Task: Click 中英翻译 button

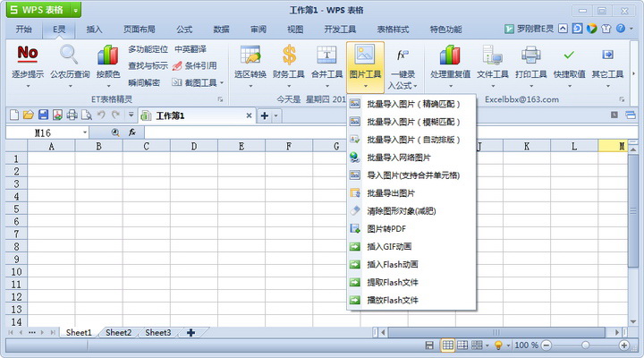Action: click(x=191, y=49)
